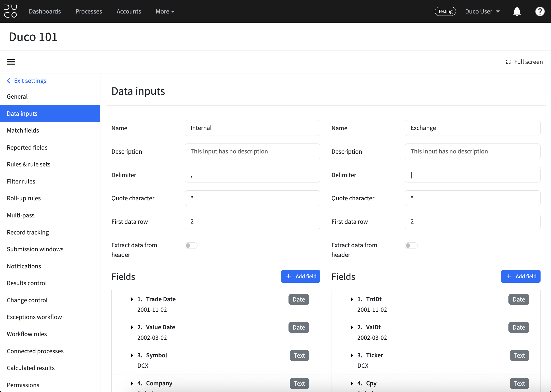The width and height of the screenshot is (551, 392).
Task: Open Exceptions workflow settings
Action: [50, 317]
